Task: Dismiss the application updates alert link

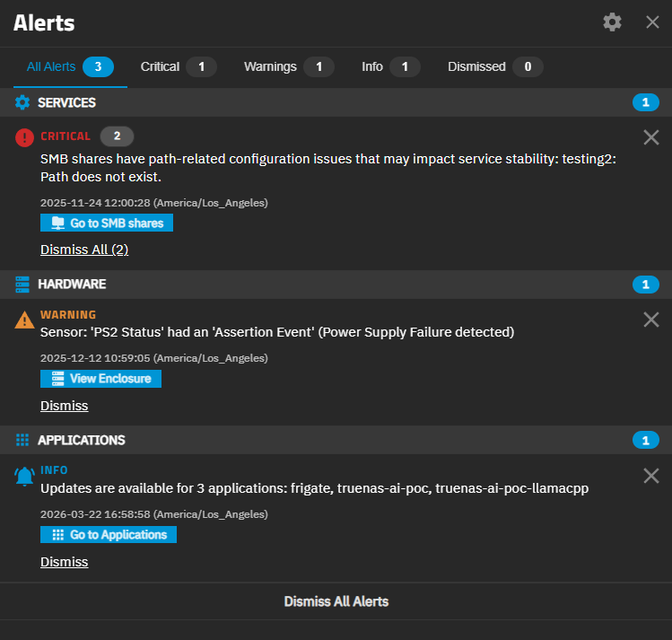Action: pos(65,562)
